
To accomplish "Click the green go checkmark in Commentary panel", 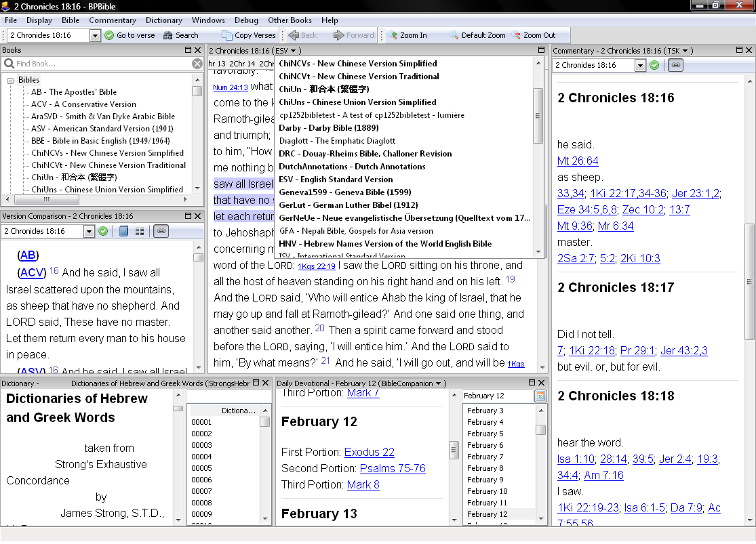I will pyautogui.click(x=654, y=65).
